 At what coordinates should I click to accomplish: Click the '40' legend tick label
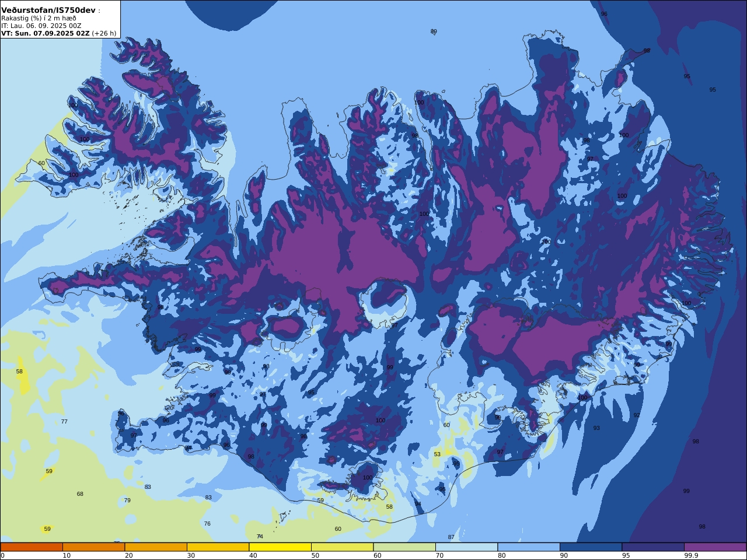pyautogui.click(x=253, y=555)
